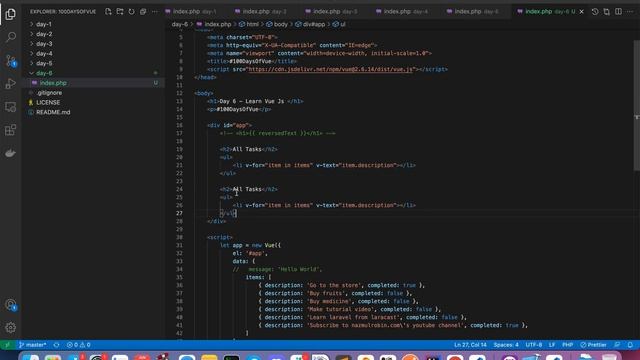Split the editor to the right
The image size is (640, 360).
point(618,11)
